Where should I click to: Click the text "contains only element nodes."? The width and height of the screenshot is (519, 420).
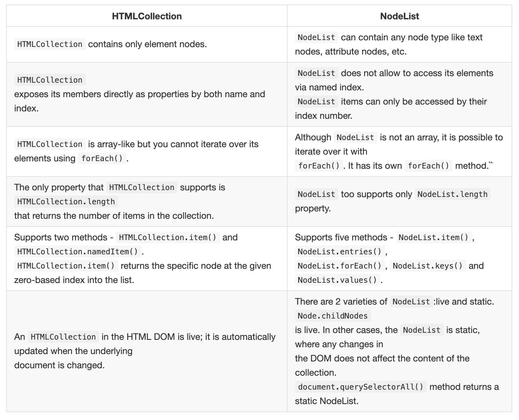[147, 44]
